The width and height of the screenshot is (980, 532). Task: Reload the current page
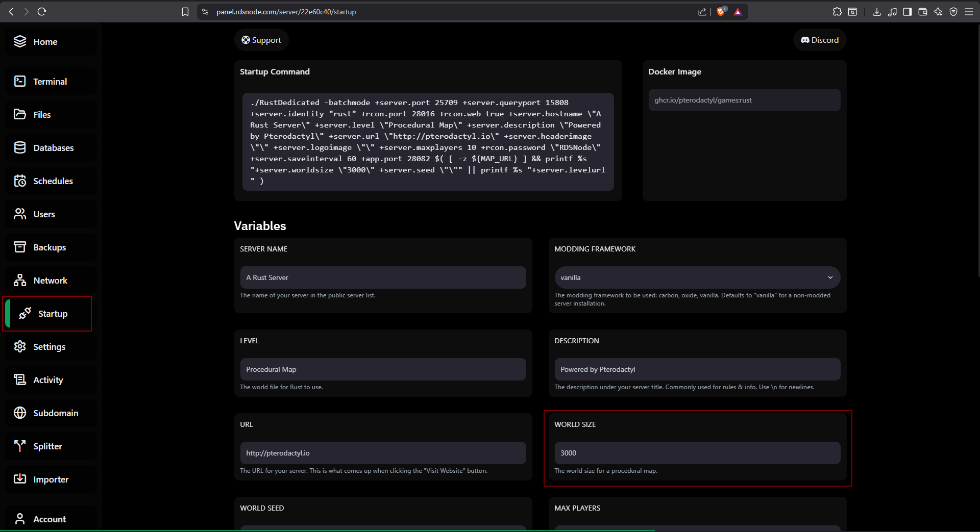pyautogui.click(x=42, y=11)
